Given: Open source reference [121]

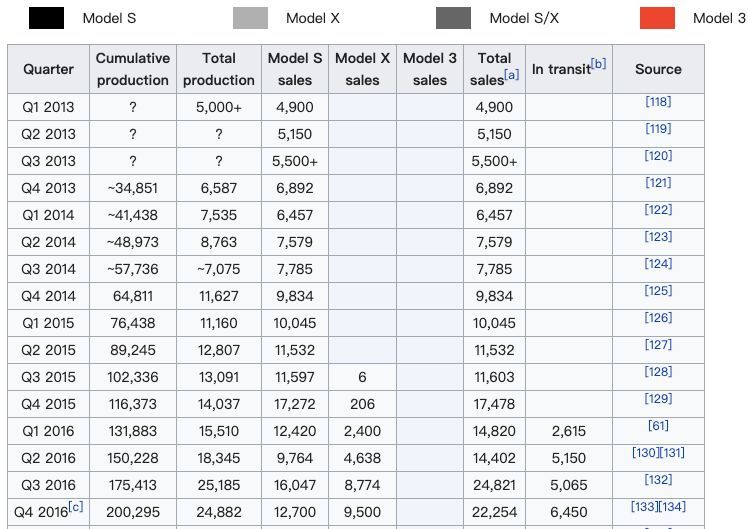Looking at the screenshot, I should (x=658, y=183).
